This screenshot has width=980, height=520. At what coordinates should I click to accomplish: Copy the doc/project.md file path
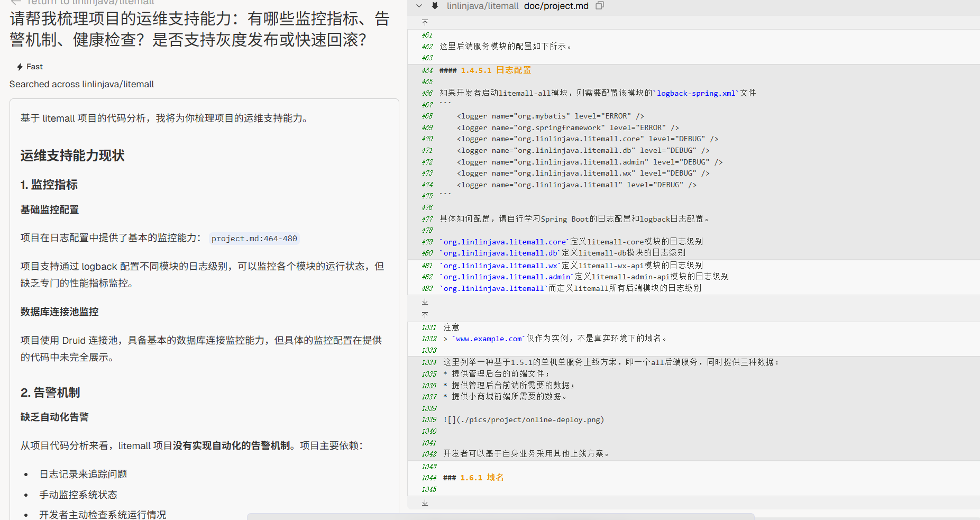(x=599, y=6)
